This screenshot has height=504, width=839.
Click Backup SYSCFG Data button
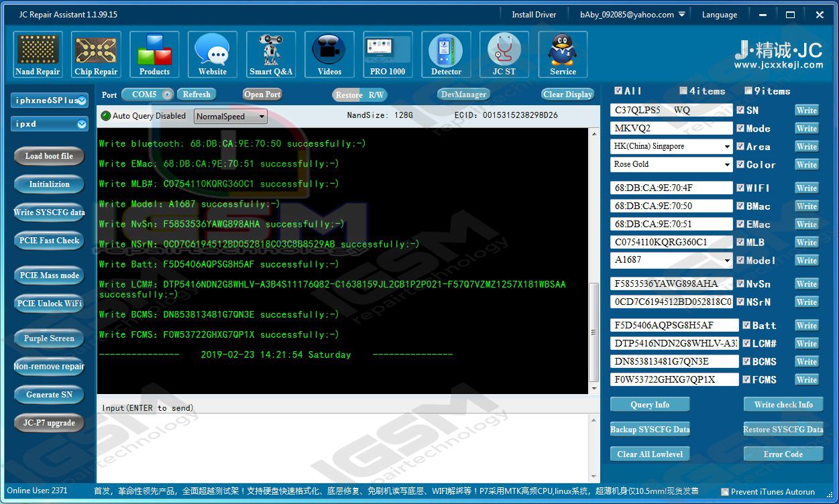tap(650, 430)
